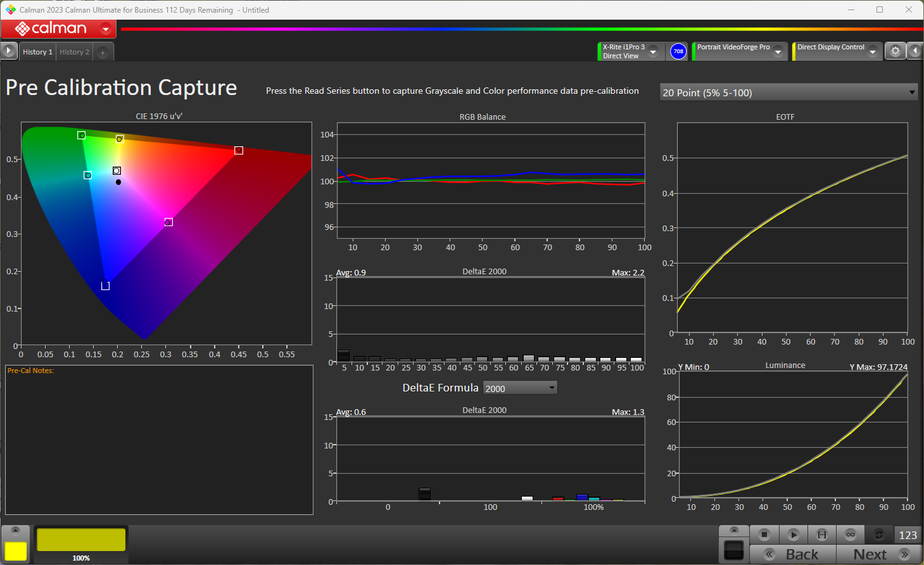Switch to the History 2 tab
Viewport: 924px width, 565px height.
(x=74, y=52)
